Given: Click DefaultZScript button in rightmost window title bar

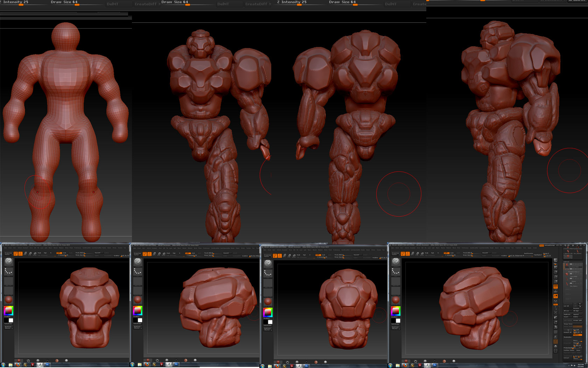Looking at the screenshot, I should point(549,245).
